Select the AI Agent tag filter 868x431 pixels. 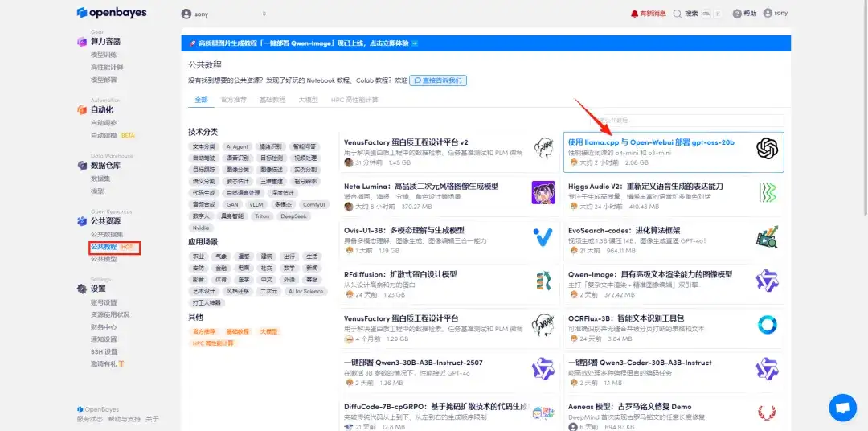click(237, 147)
